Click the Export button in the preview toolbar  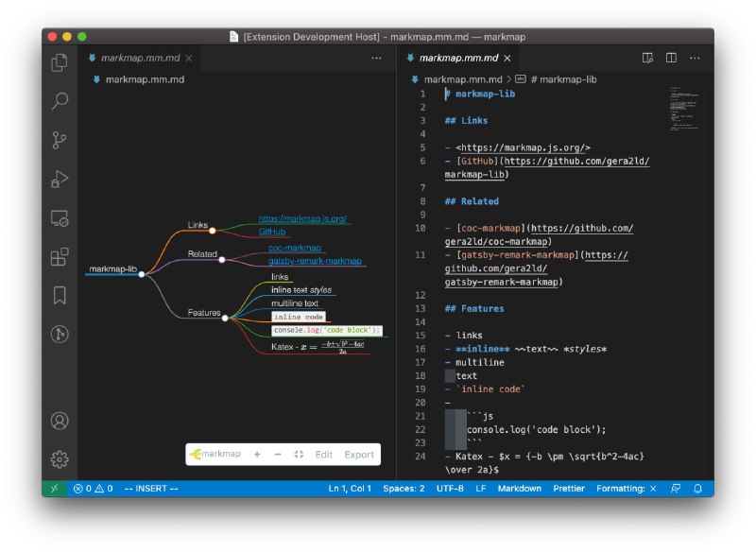[x=358, y=455]
